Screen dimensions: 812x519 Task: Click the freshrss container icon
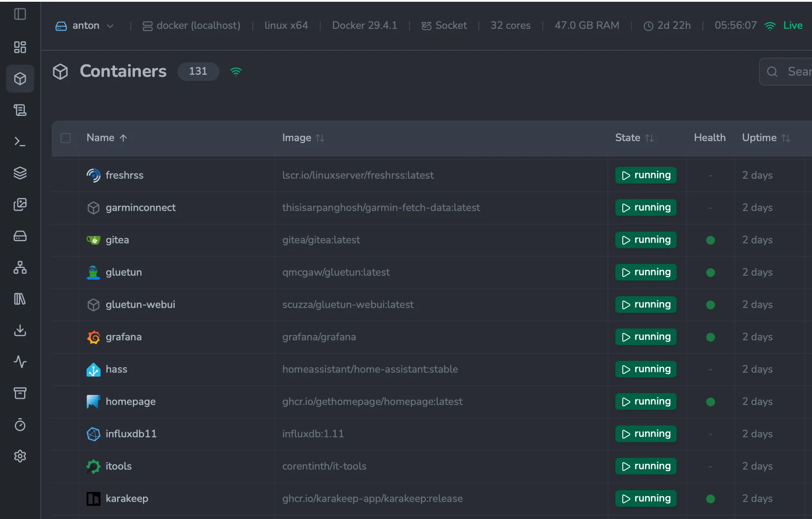94,175
